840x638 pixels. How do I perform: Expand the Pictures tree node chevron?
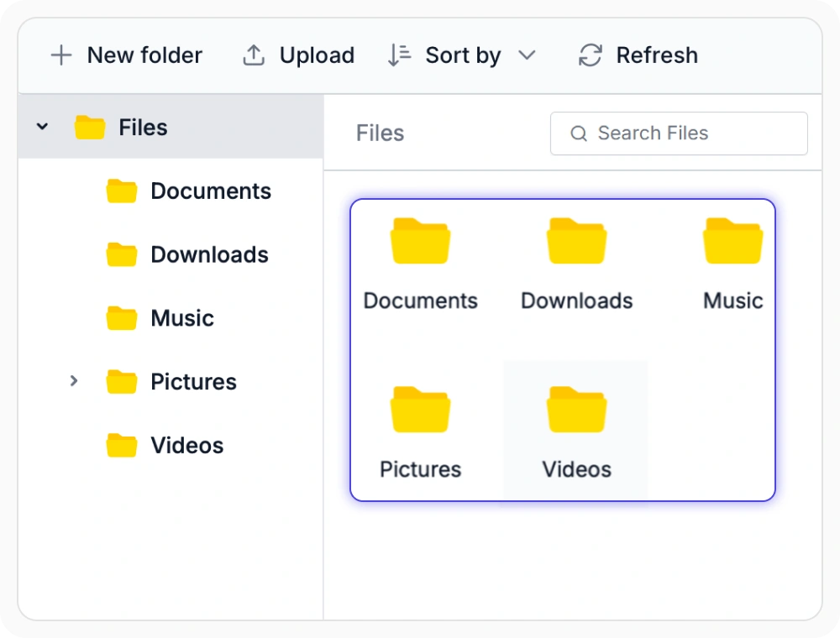(x=74, y=381)
